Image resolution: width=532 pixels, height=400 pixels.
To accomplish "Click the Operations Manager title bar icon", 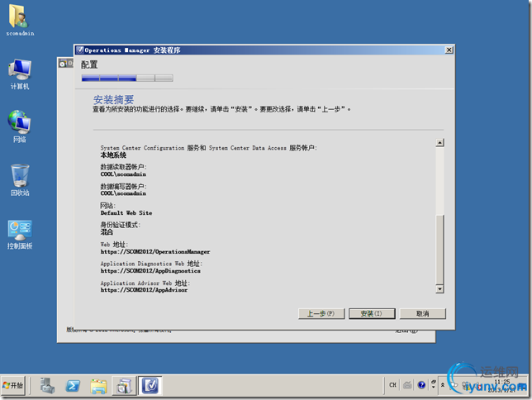I will [x=79, y=50].
